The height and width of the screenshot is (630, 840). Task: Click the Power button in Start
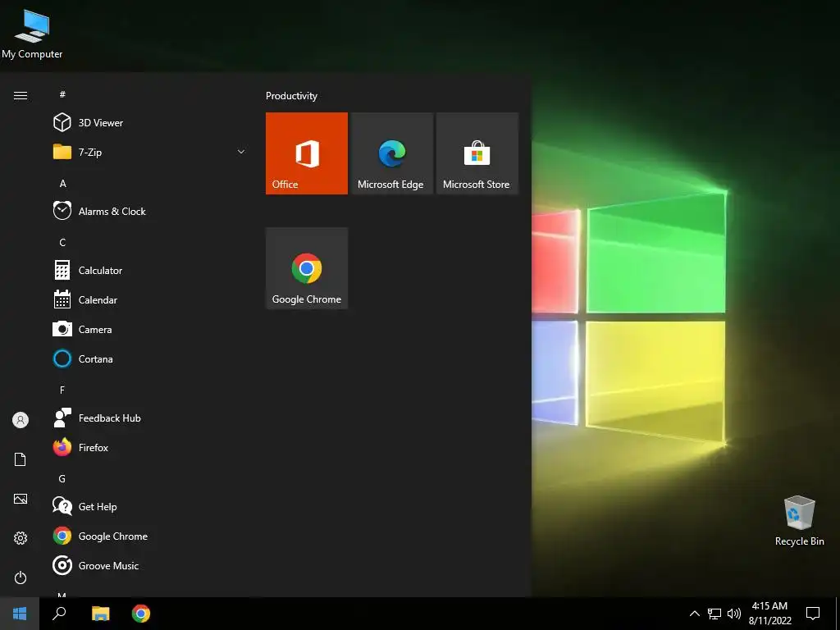tap(21, 577)
